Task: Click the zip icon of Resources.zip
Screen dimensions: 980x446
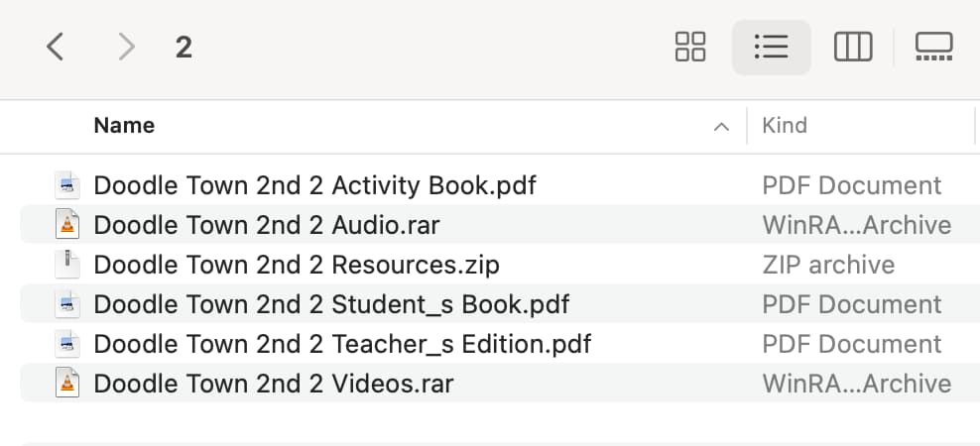Action: click(x=66, y=265)
